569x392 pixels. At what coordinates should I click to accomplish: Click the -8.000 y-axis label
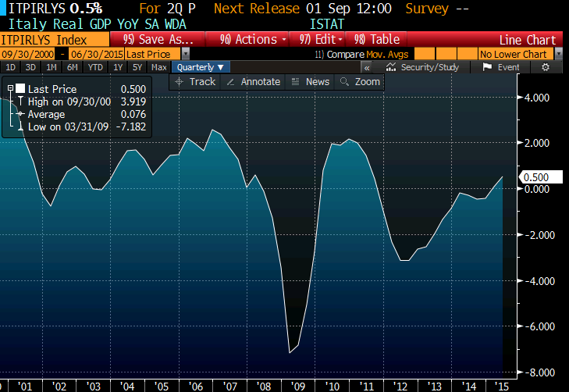(x=540, y=372)
